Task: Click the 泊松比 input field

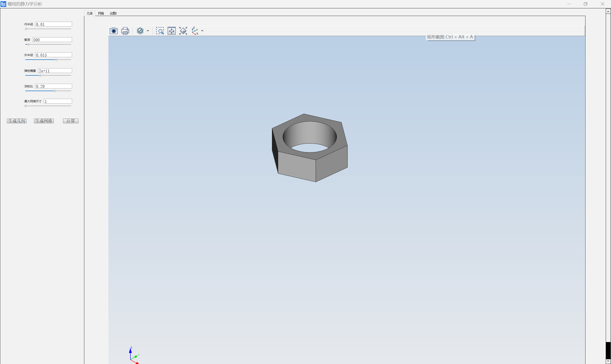Action: 53,86
